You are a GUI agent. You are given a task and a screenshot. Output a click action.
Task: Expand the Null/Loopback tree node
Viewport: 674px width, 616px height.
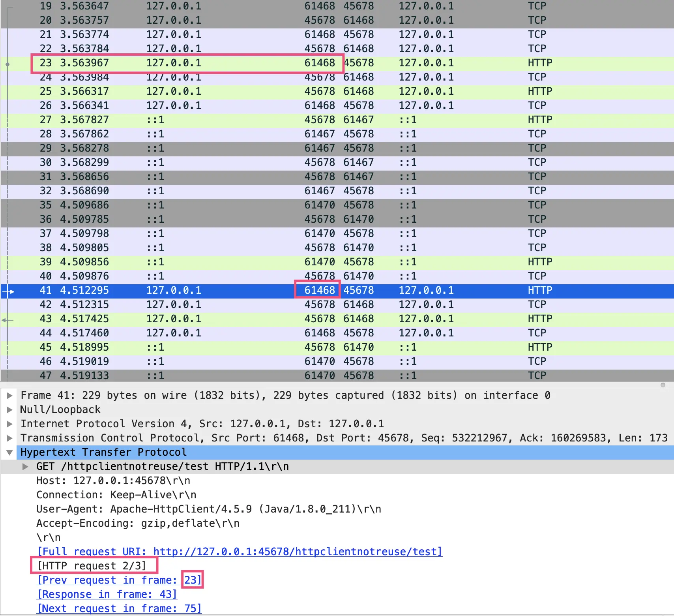point(9,409)
